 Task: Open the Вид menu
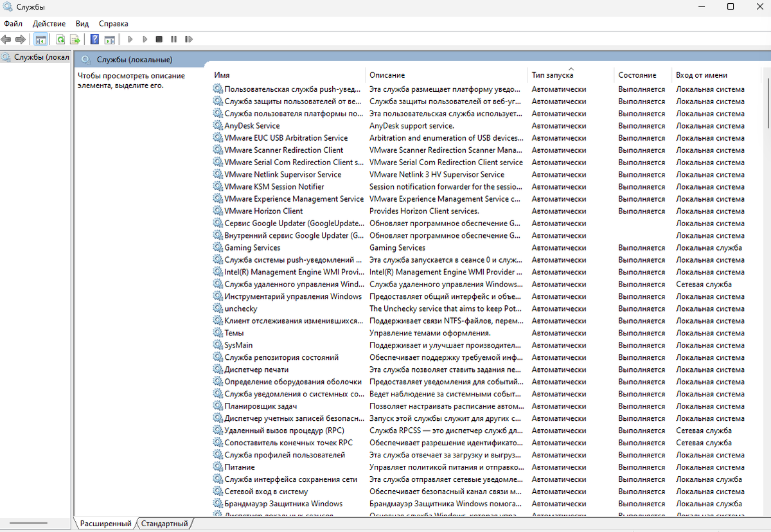click(82, 24)
